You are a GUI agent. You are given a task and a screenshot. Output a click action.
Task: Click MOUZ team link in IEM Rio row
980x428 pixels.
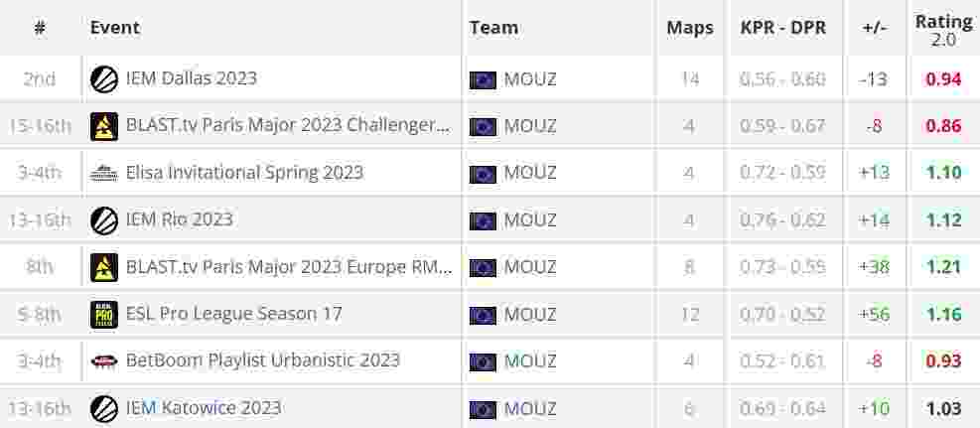click(530, 219)
